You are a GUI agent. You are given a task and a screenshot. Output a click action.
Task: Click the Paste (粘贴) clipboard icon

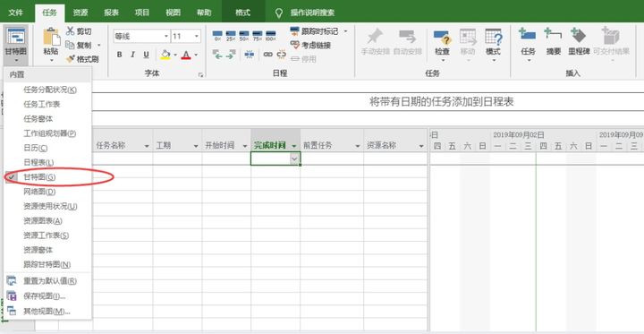pyautogui.click(x=52, y=37)
